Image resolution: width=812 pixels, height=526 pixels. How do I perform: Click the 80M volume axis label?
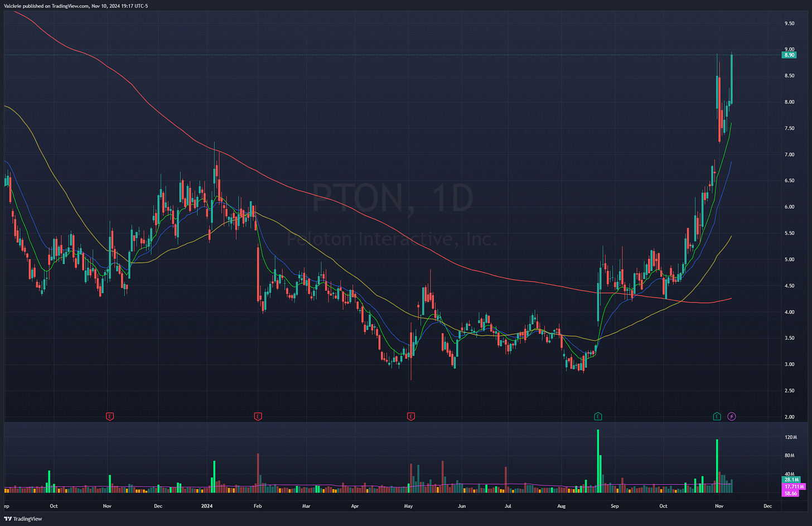(790, 456)
